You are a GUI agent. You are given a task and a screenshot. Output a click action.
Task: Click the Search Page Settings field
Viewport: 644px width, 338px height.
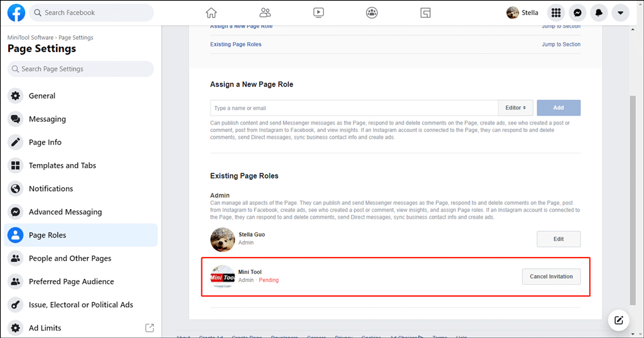pyautogui.click(x=80, y=69)
